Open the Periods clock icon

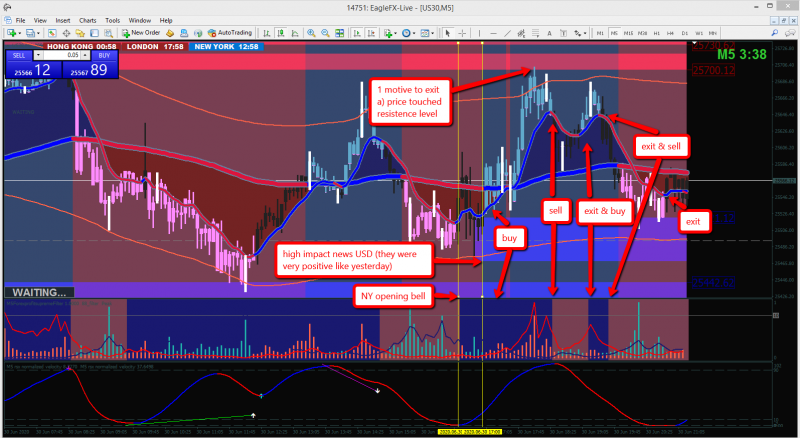[406, 33]
